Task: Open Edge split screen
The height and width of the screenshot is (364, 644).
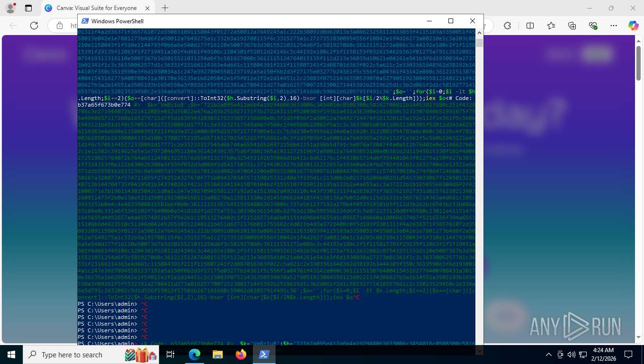Action: tap(530, 26)
